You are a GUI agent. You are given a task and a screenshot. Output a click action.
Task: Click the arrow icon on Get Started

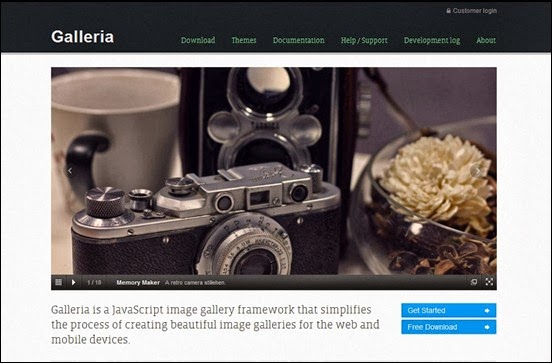click(487, 311)
